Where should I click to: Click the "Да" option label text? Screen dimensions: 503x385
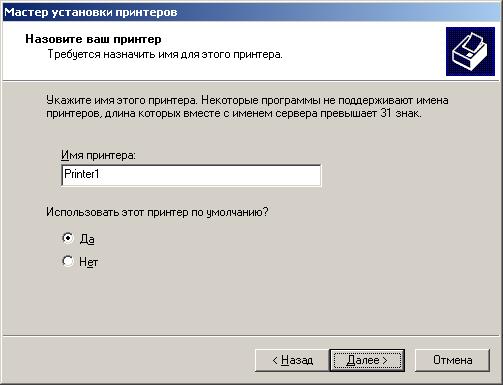tap(87, 239)
